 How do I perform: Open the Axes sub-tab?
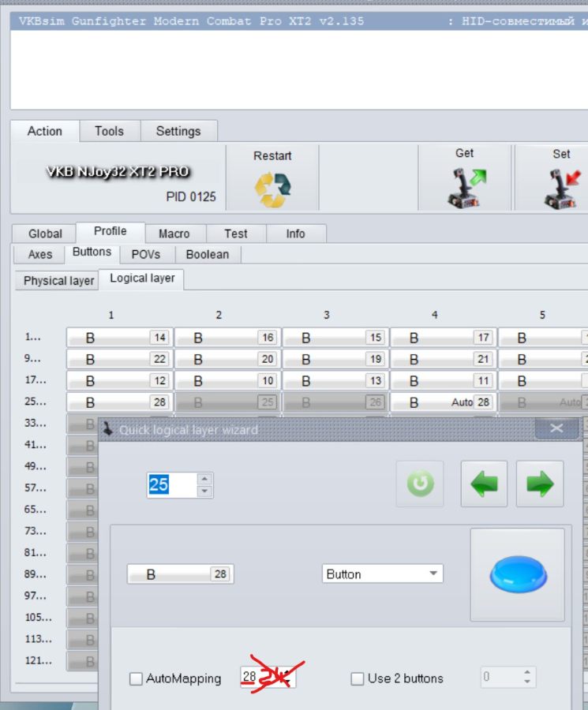coord(40,255)
